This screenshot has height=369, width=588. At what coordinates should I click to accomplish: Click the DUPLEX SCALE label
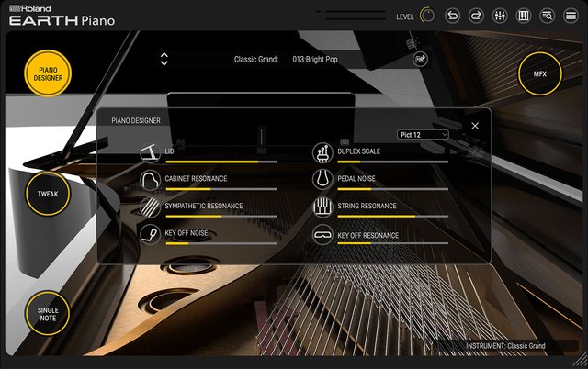click(359, 151)
